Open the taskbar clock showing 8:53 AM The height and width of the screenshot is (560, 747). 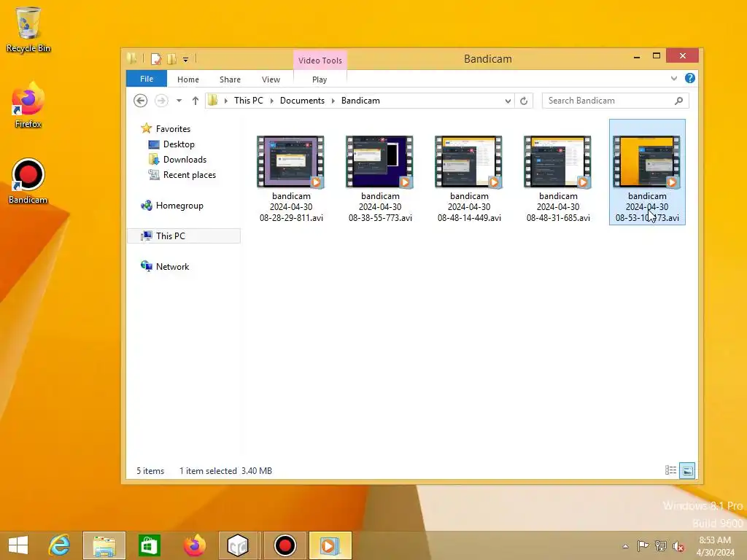click(x=715, y=545)
